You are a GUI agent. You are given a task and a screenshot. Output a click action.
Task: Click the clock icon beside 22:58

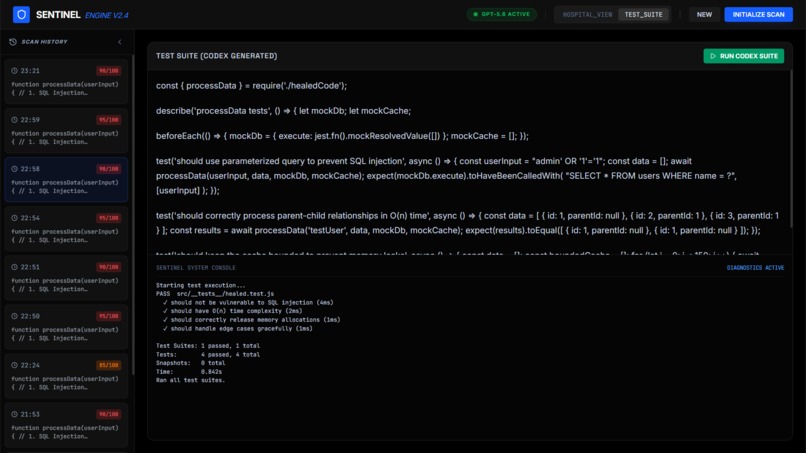pyautogui.click(x=14, y=169)
